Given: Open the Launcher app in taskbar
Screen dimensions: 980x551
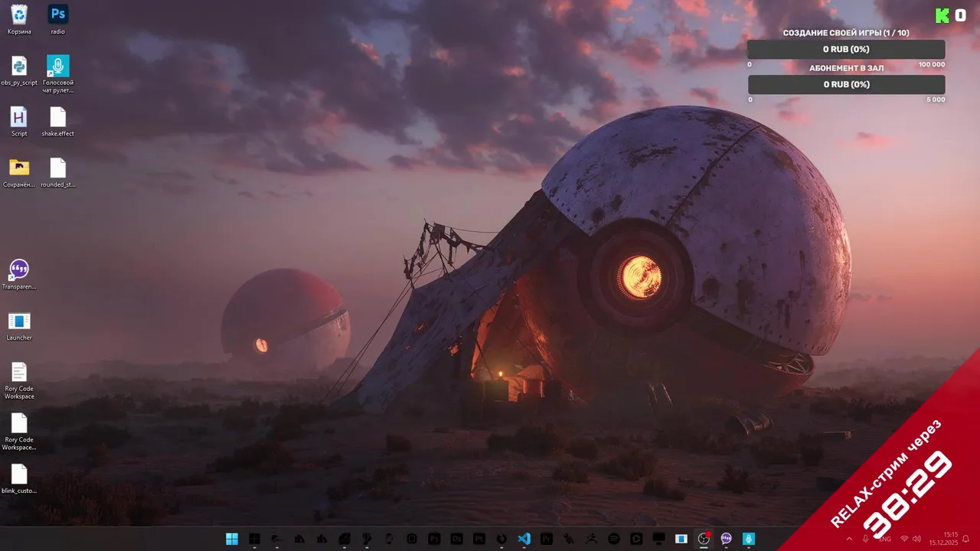Looking at the screenshot, I should (x=681, y=539).
